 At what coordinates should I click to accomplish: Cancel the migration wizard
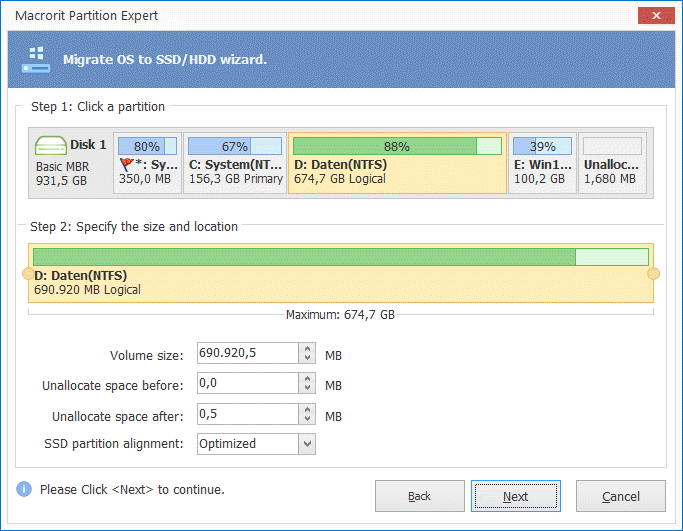[x=621, y=496]
